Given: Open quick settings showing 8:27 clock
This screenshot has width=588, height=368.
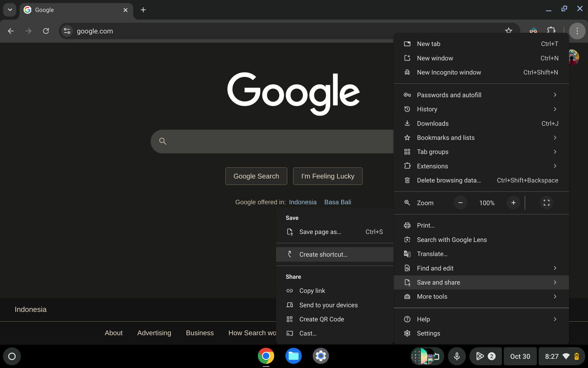Looking at the screenshot, I should [x=562, y=356].
